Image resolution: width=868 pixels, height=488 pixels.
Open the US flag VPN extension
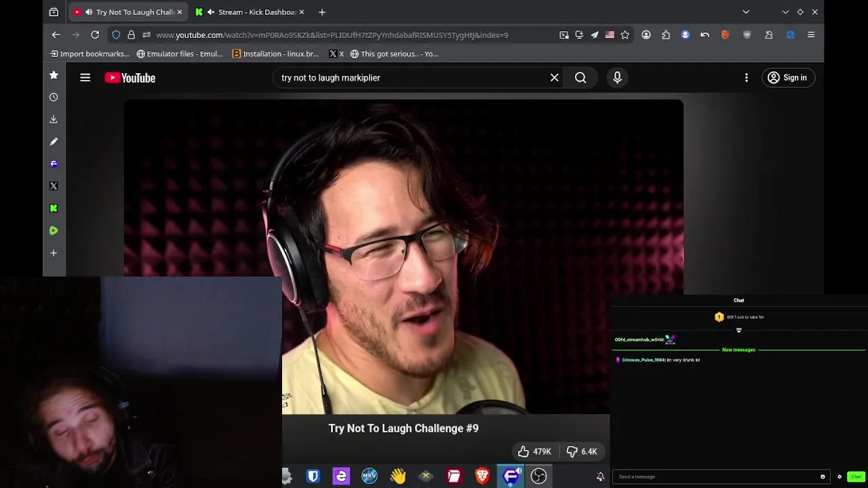[x=610, y=35]
